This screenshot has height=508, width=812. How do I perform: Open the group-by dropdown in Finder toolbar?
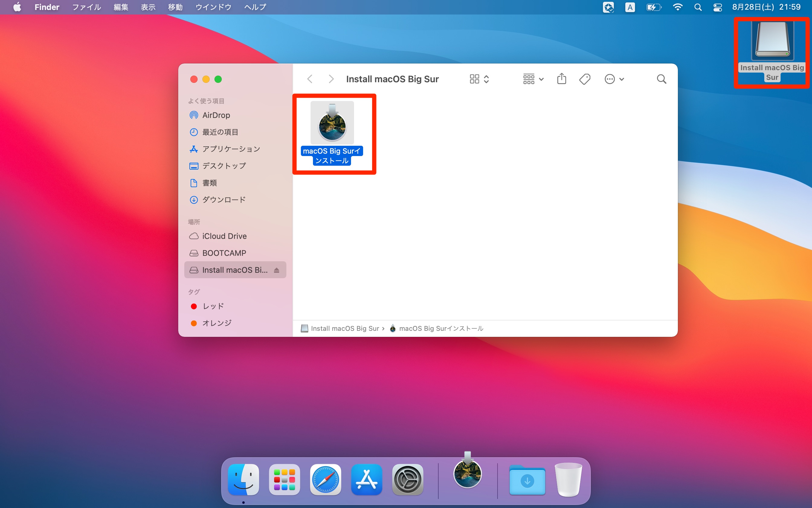click(x=533, y=79)
